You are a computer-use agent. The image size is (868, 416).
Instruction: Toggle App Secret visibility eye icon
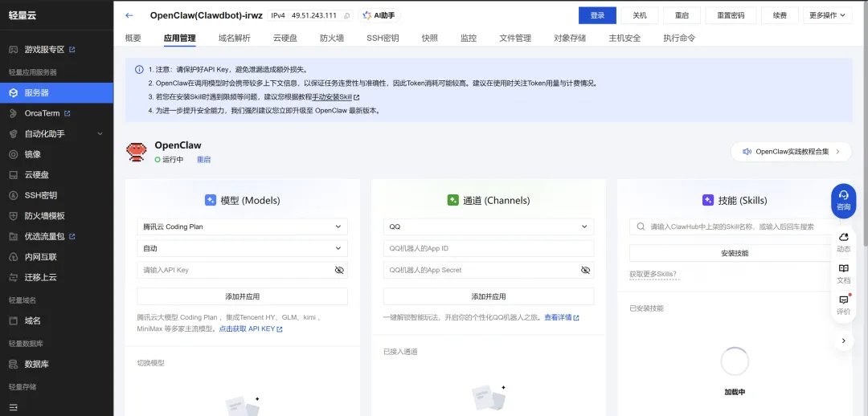(585, 270)
